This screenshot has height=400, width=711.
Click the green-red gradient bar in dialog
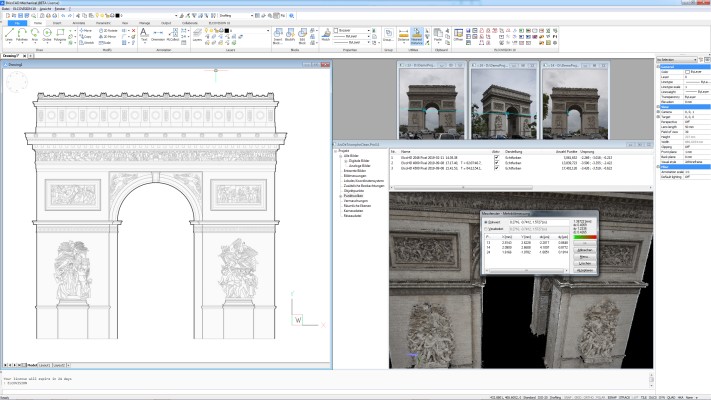click(x=585, y=237)
